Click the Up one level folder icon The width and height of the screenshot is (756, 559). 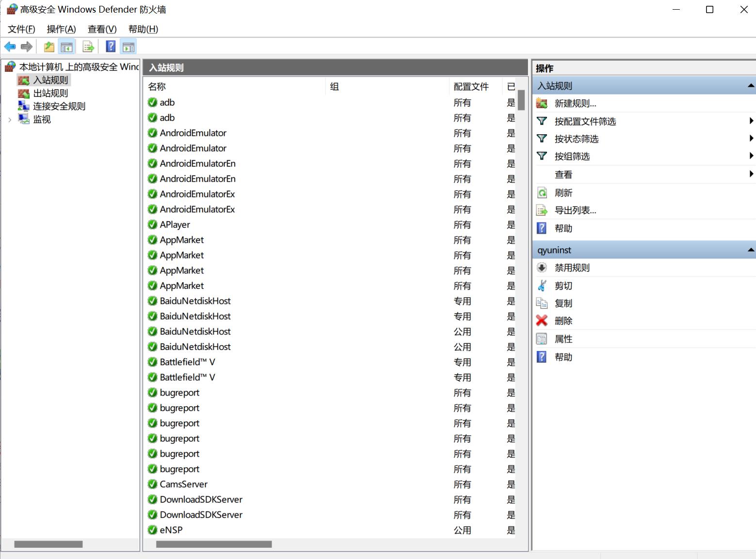[49, 47]
